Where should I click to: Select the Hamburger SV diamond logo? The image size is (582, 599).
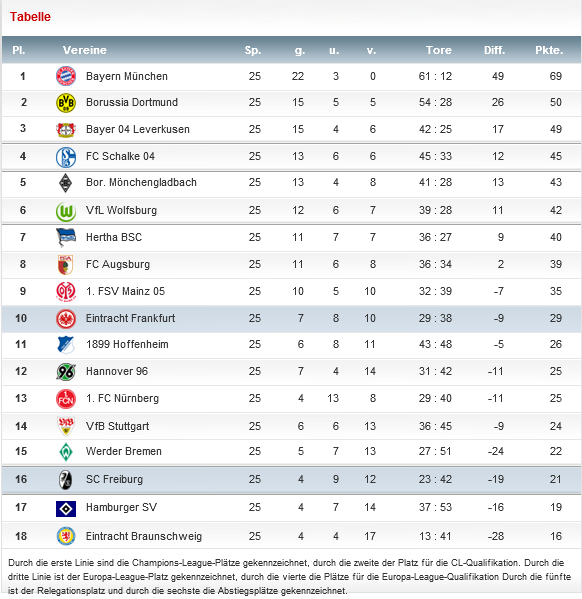66,508
